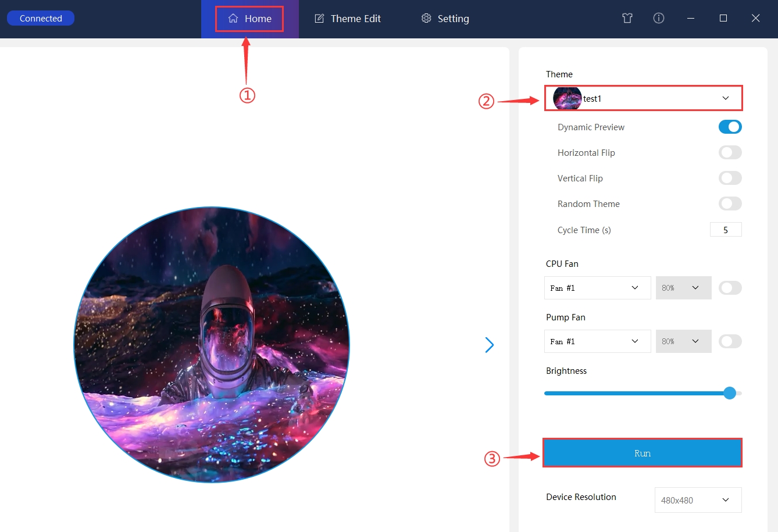Open the info icon in title bar
Screen dimensions: 778x532
(x=659, y=18)
